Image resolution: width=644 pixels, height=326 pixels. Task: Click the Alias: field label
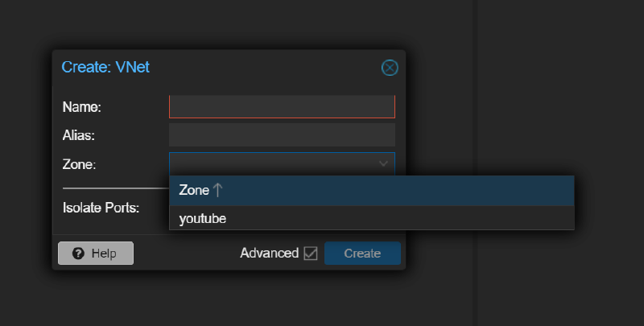point(79,135)
